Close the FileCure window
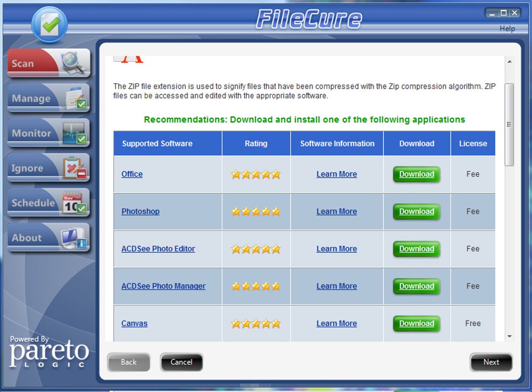This screenshot has height=392, width=532. point(515,13)
